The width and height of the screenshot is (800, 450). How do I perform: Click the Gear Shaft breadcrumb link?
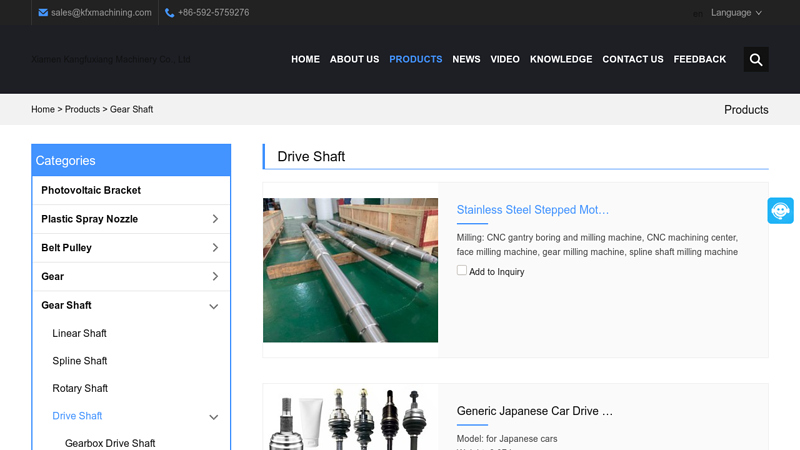click(x=131, y=109)
